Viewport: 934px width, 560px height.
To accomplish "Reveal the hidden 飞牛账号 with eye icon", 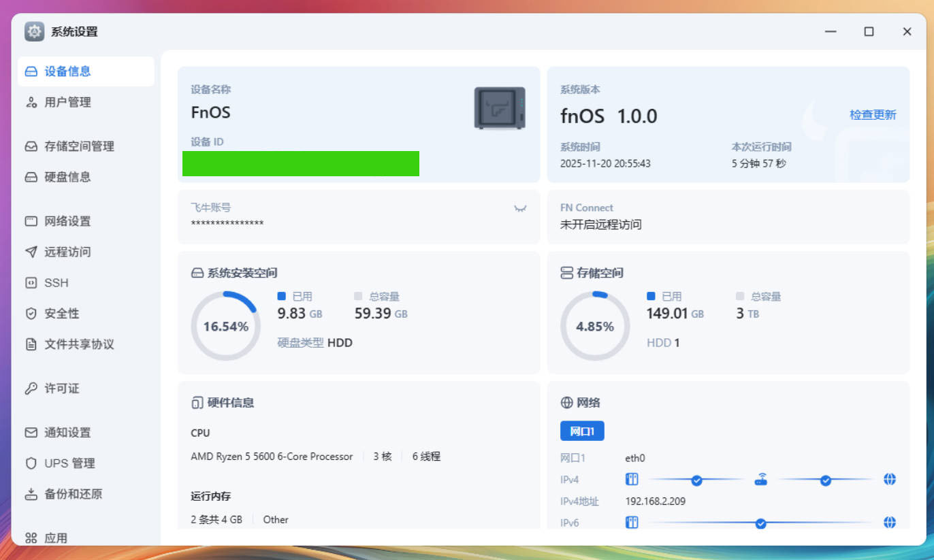I will pos(520,208).
